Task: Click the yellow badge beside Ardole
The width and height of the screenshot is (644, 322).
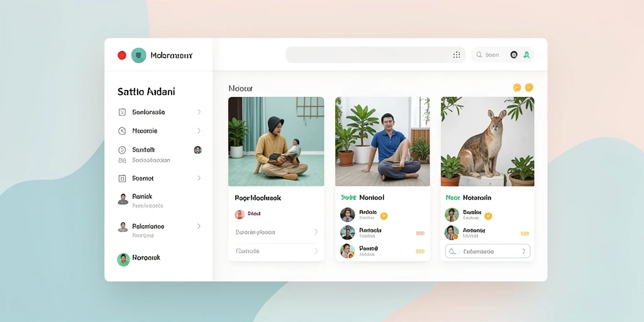Action: (x=384, y=216)
